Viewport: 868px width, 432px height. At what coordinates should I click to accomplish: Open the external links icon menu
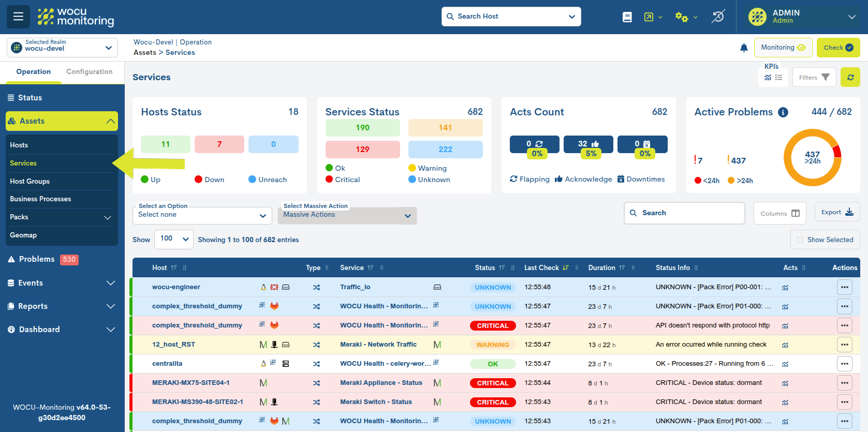652,17
